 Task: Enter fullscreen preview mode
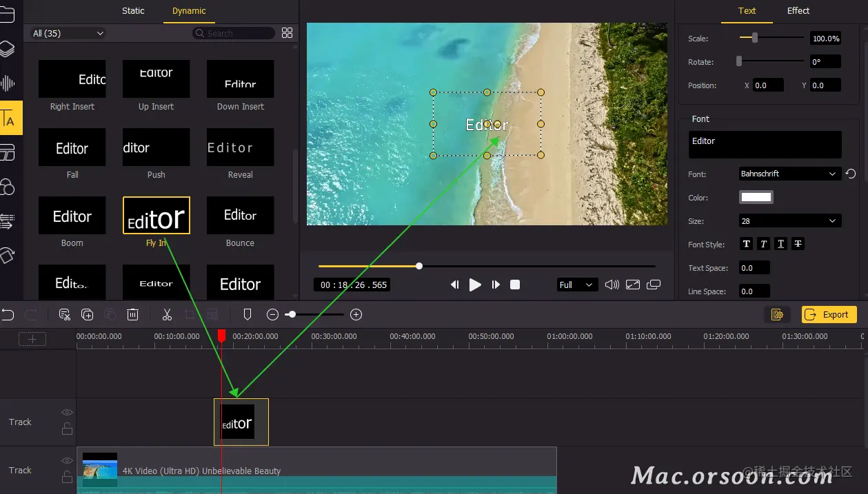coord(633,285)
